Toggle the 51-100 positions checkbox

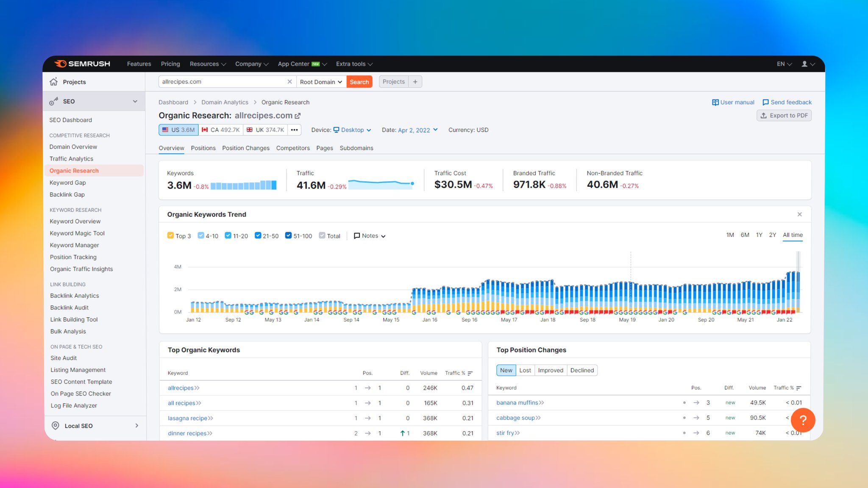point(288,236)
